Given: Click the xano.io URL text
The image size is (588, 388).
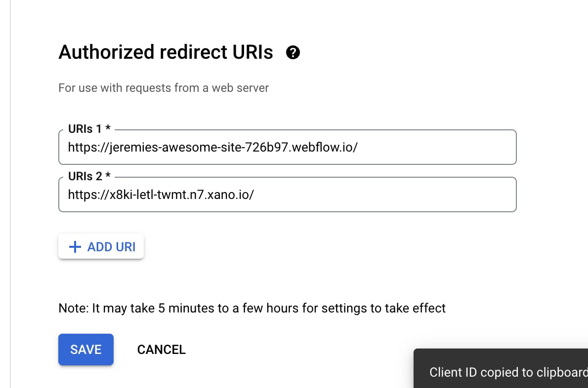Looking at the screenshot, I should pyautogui.click(x=161, y=194).
